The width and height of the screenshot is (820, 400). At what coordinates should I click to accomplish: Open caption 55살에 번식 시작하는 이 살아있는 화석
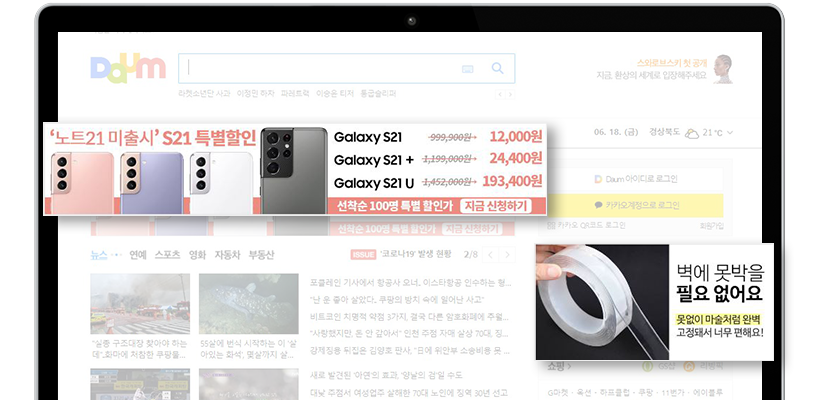click(x=248, y=349)
